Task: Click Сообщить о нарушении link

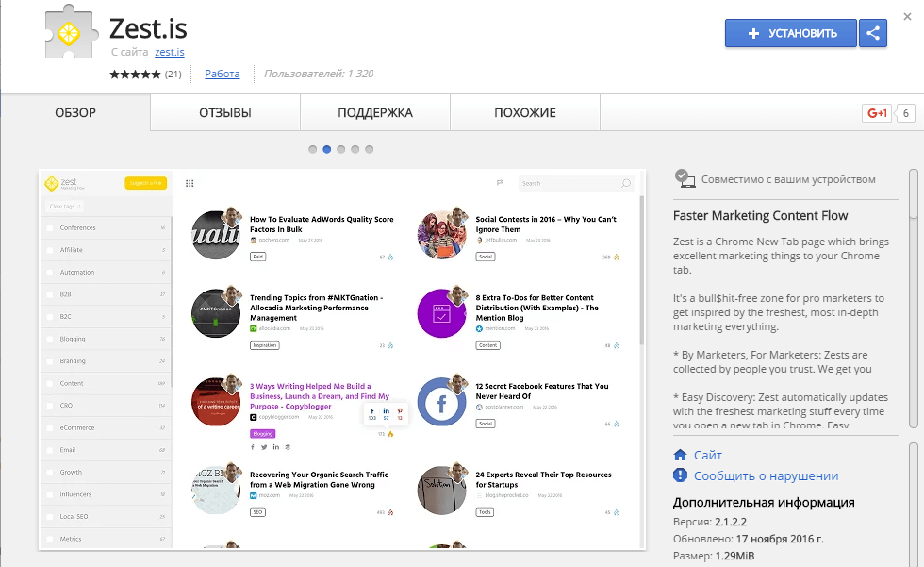Action: point(766,475)
